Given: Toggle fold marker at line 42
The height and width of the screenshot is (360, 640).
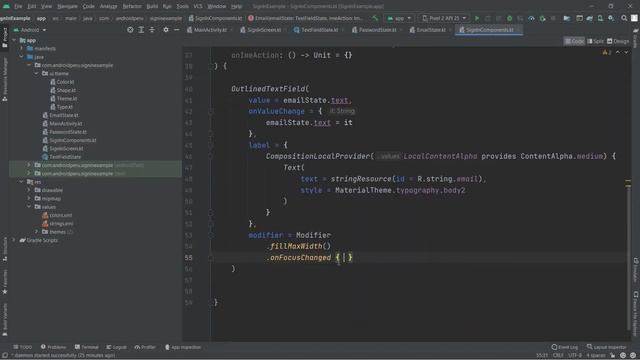Looking at the screenshot, I should pyautogui.click(x=211, y=111).
